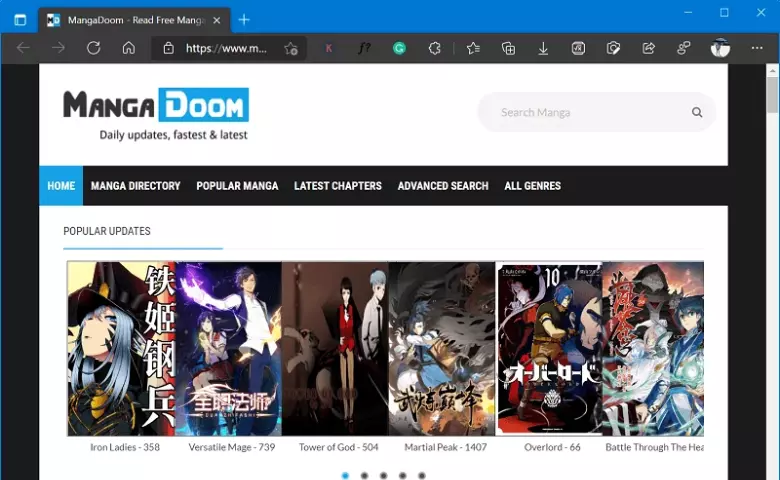Open Battle Through The Heavens cover
780x480 pixels.
click(653, 349)
